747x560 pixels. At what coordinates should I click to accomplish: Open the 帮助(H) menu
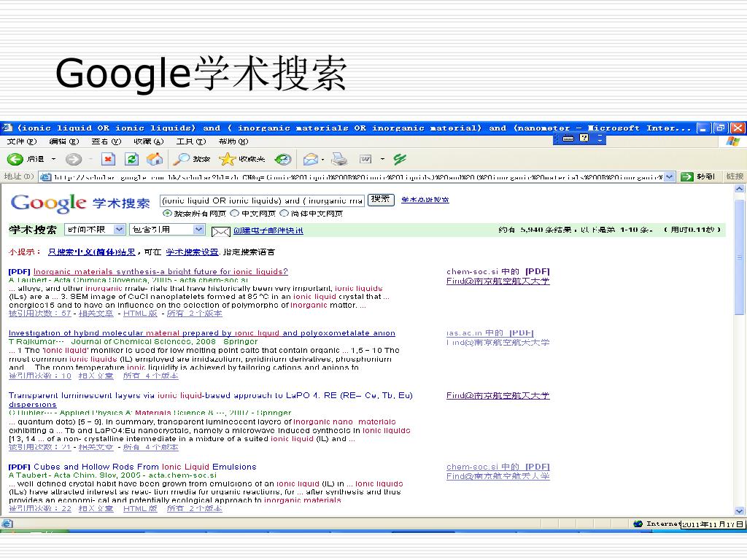click(x=233, y=141)
